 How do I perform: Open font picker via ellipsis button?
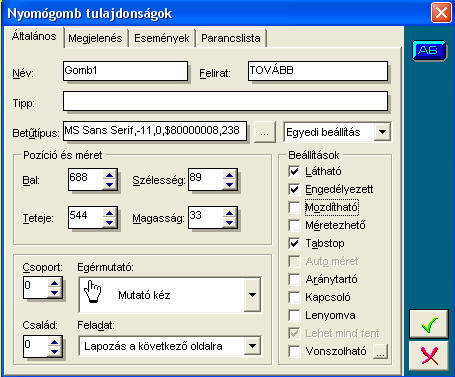(264, 132)
